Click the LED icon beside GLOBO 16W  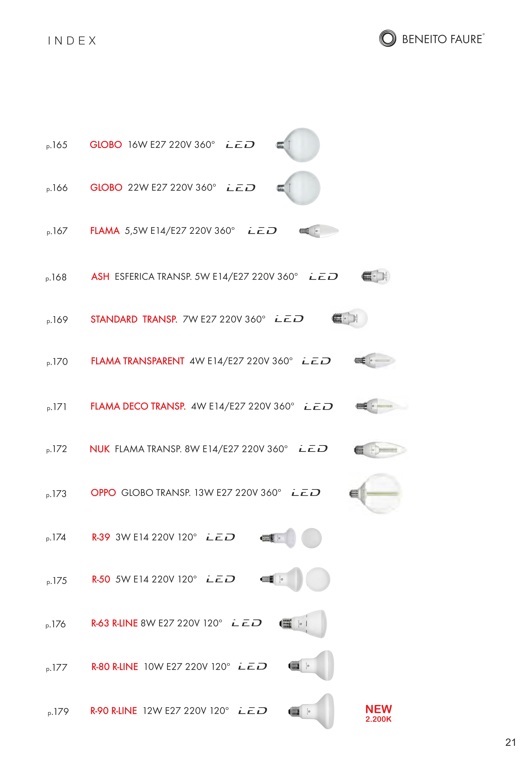click(x=240, y=145)
